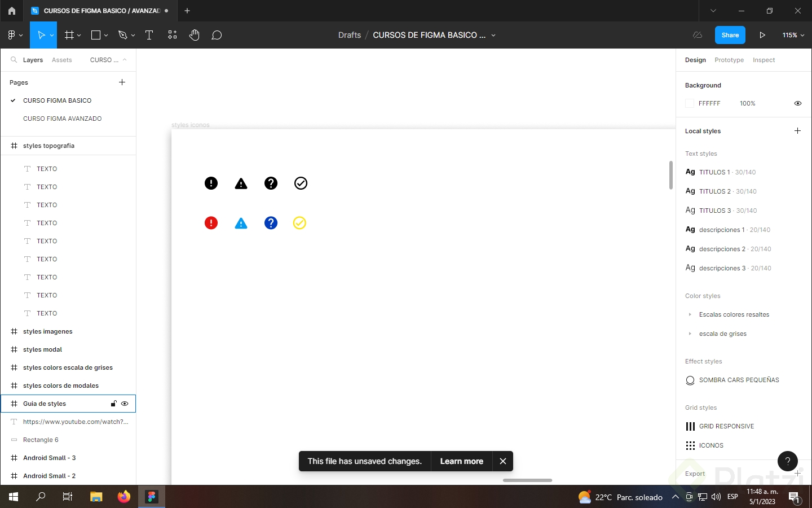
Task: Click the canvas vertical scrollbar
Action: click(x=670, y=175)
